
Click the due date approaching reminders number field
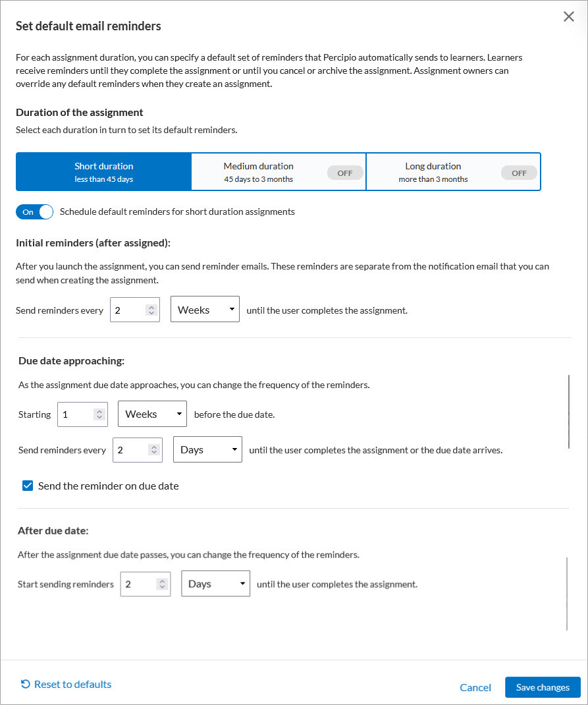130,450
